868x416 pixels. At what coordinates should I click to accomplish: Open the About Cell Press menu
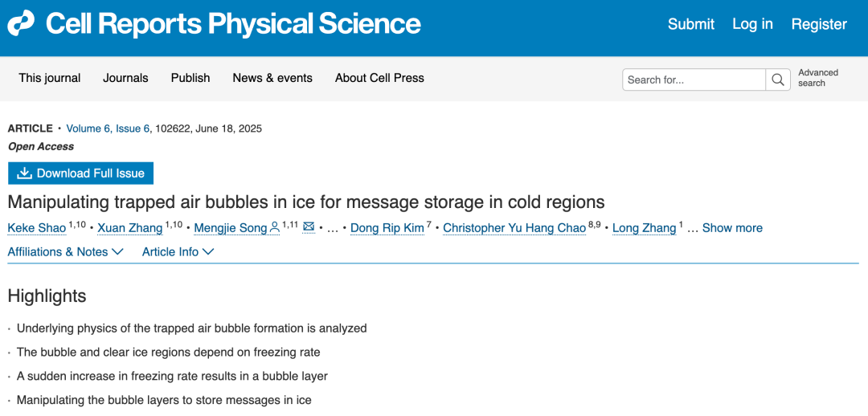[379, 78]
